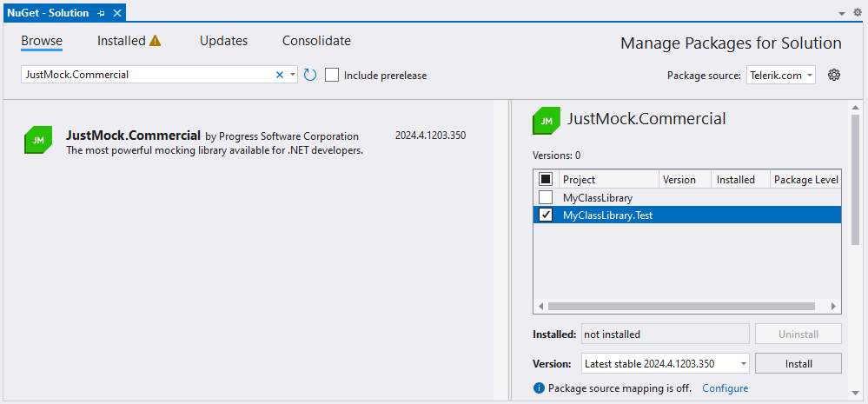Click the Installed tab warning icon
This screenshot has height=404, width=868.
(156, 41)
